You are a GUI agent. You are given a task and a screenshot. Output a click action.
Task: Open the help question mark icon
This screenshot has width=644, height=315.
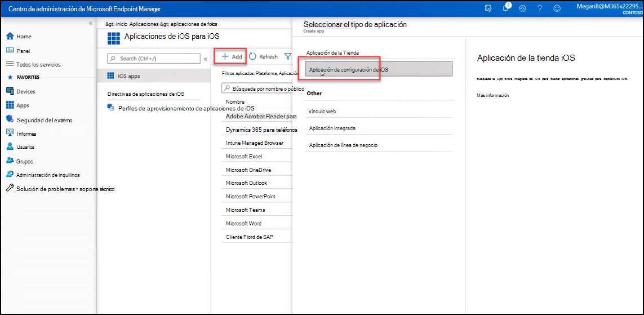(540, 8)
